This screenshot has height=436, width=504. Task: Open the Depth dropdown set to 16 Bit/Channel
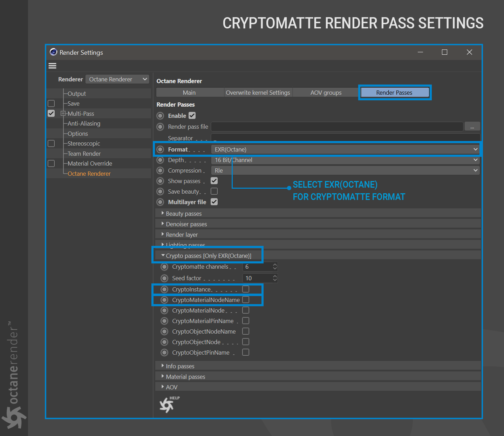coord(346,160)
